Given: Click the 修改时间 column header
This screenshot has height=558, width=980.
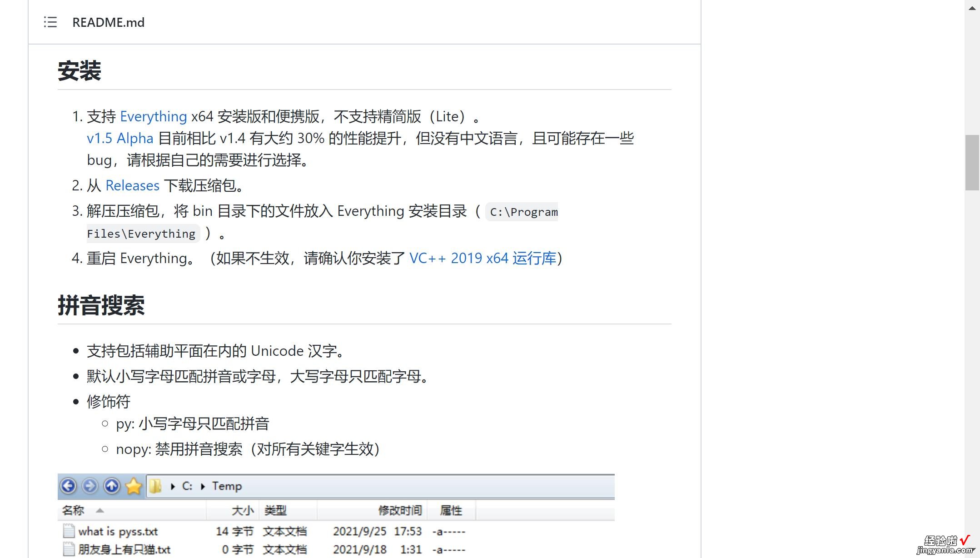Looking at the screenshot, I should pyautogui.click(x=400, y=510).
